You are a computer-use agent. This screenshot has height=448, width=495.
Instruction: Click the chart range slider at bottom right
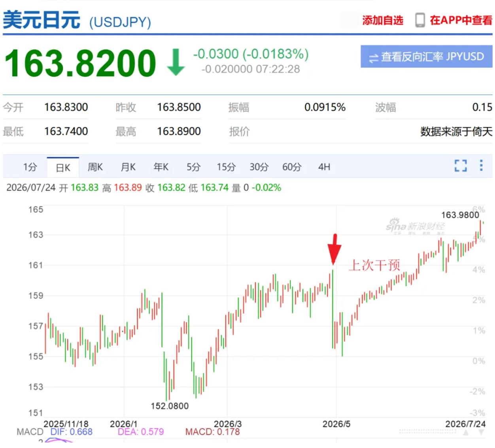428,432
